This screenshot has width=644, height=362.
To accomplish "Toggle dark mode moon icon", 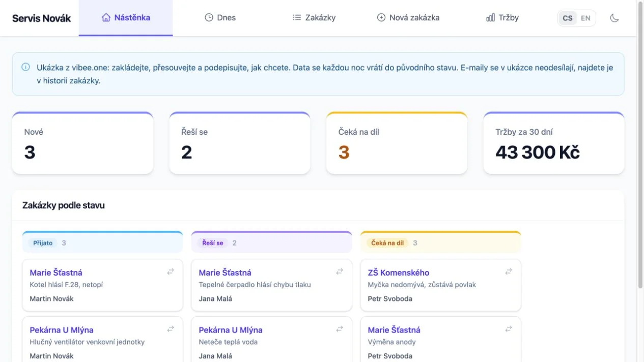I will click(614, 18).
